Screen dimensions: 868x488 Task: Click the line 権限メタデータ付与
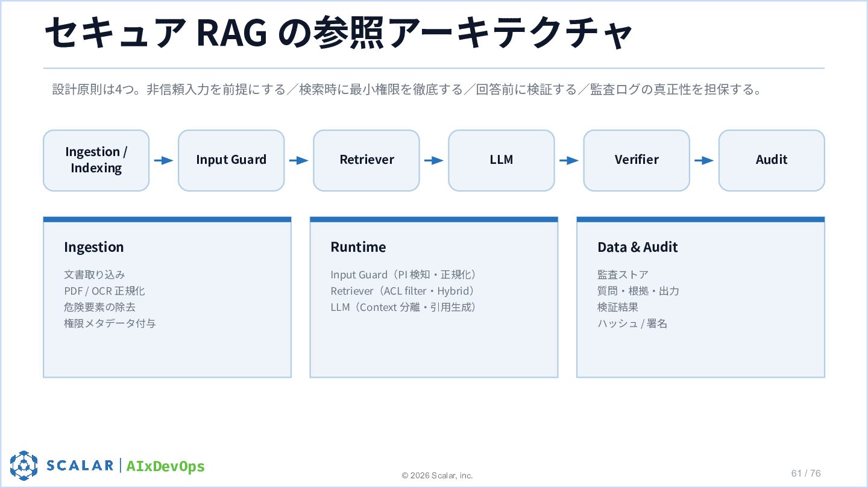coord(110,324)
